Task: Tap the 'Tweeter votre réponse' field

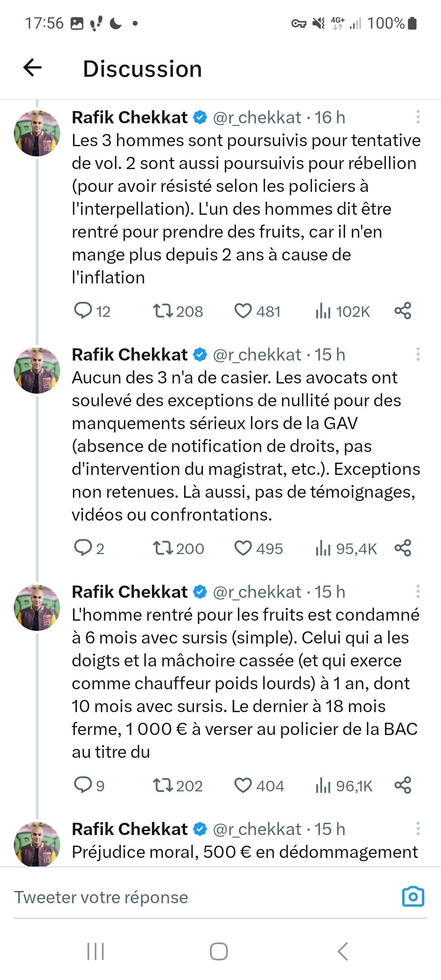Action: coord(204,898)
